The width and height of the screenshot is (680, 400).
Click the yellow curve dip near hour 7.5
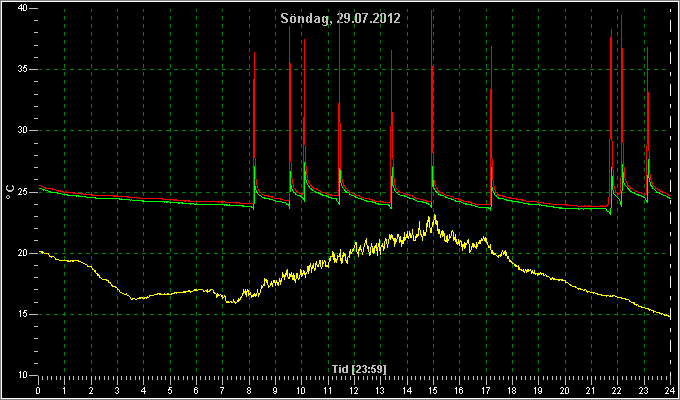pos(234,302)
